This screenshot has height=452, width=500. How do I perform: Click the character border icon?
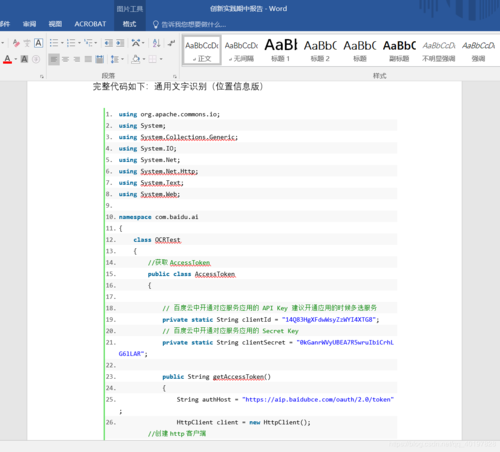pyautogui.click(x=39, y=43)
